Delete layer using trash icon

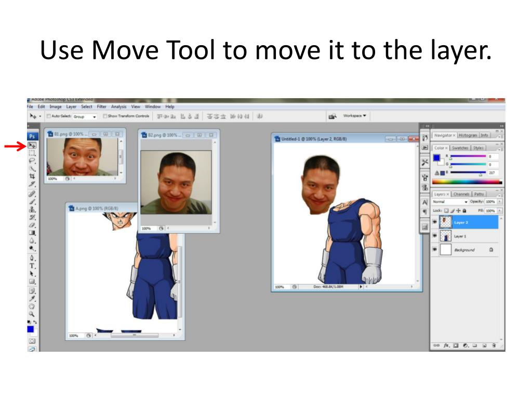[x=494, y=345]
